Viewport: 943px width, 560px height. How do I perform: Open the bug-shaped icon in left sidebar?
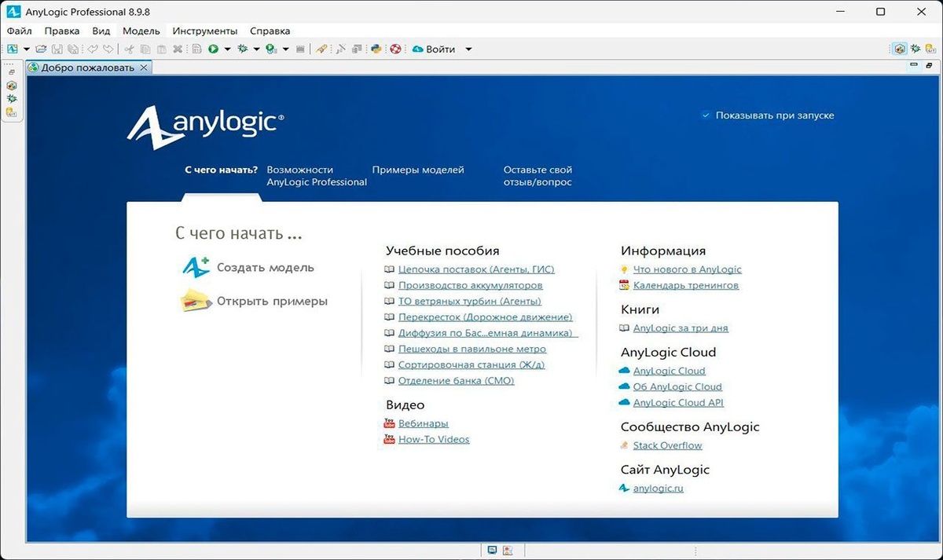[x=11, y=98]
